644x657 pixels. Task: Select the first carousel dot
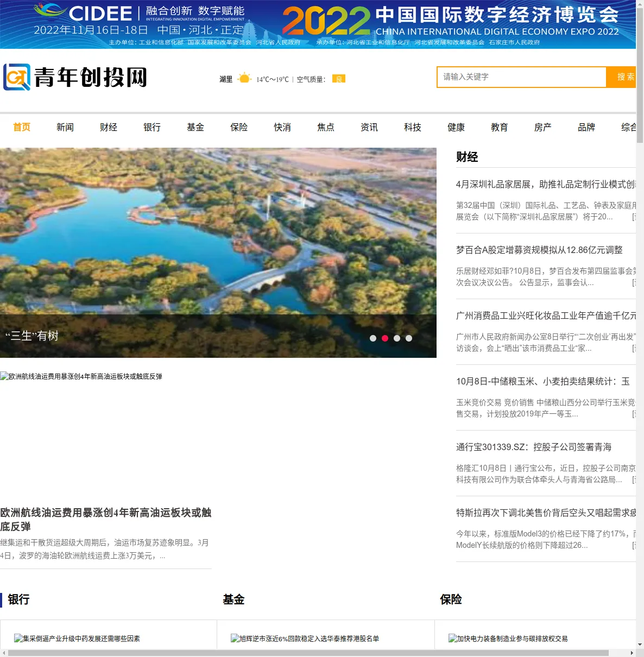click(373, 338)
